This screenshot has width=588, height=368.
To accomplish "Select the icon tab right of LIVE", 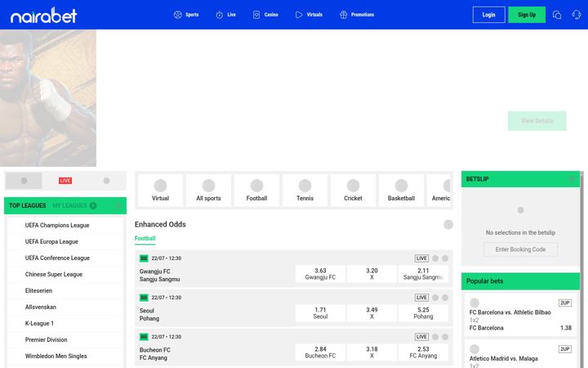I will 106,181.
